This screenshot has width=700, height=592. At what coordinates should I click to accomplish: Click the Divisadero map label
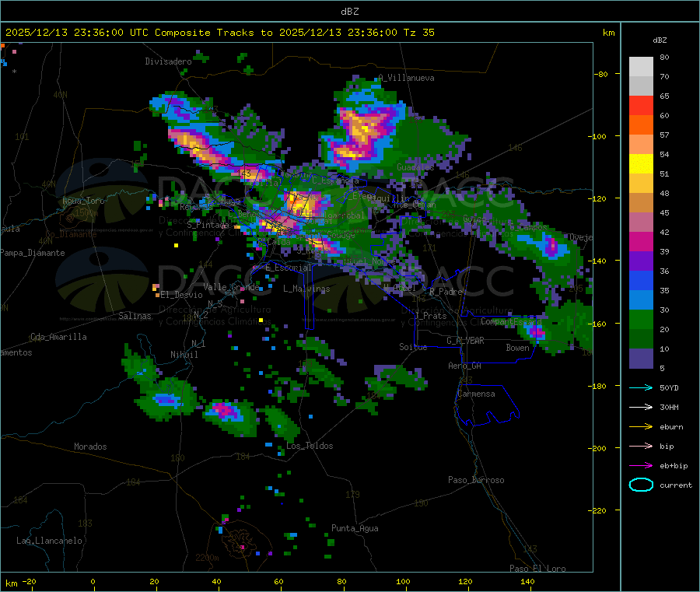click(168, 61)
